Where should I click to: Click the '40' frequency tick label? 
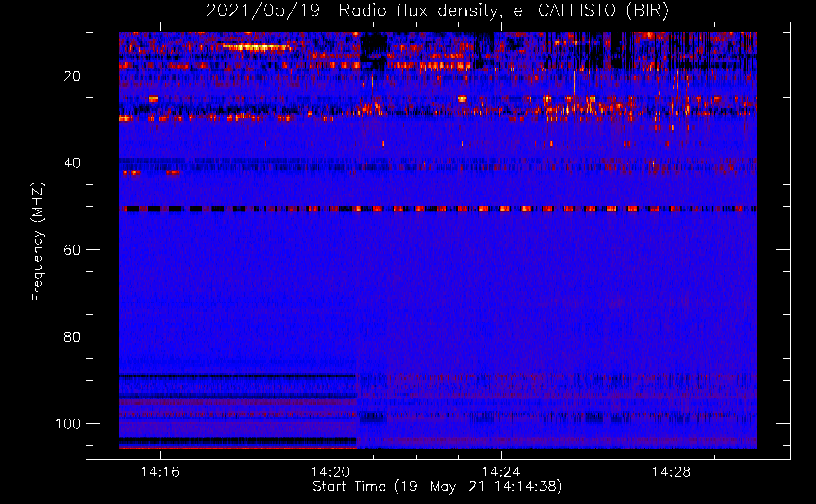tap(72, 163)
